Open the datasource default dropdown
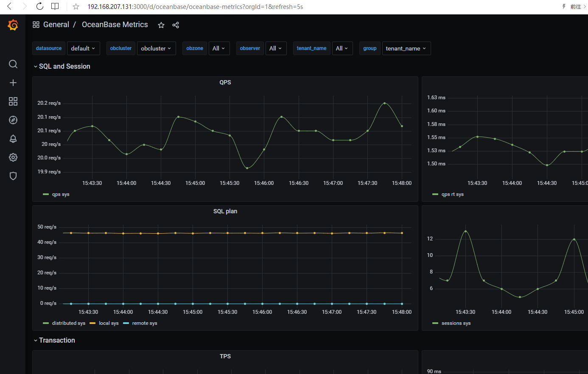Image resolution: width=588 pixels, height=374 pixels. pos(83,48)
